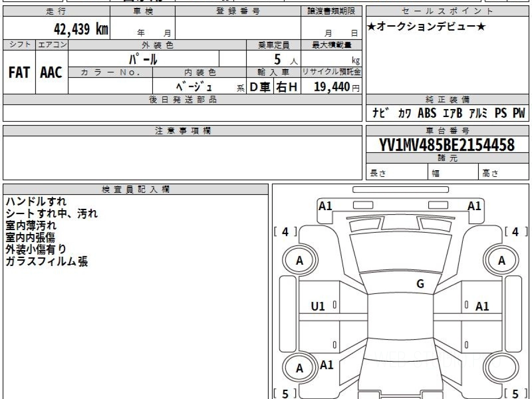Click the 注意事項欄 header bar
Screen dimensions: 532x399
pyautogui.click(x=183, y=131)
